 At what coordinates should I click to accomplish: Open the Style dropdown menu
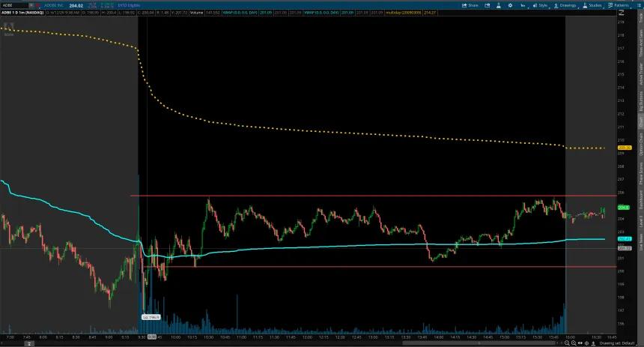[x=540, y=5]
